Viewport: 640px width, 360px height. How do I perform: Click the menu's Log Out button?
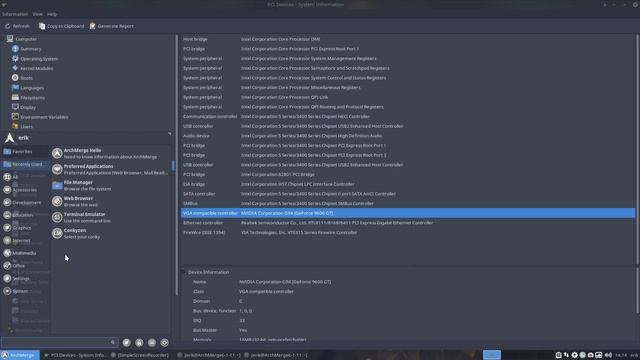click(164, 343)
